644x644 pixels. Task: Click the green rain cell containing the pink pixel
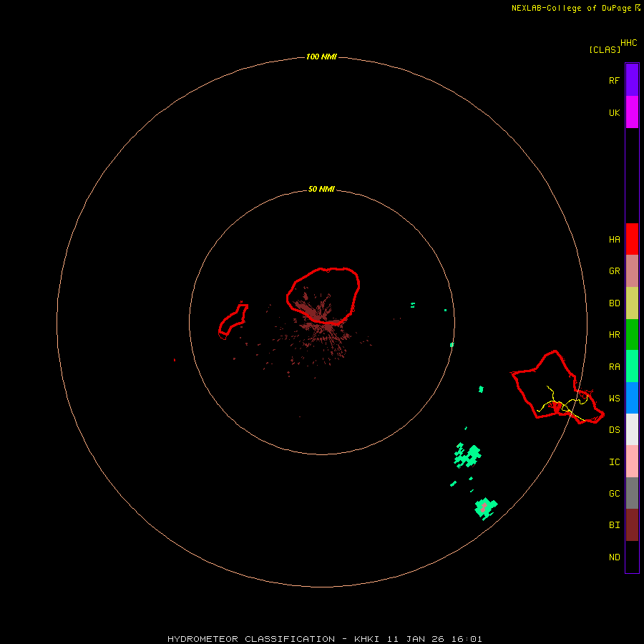(x=486, y=508)
